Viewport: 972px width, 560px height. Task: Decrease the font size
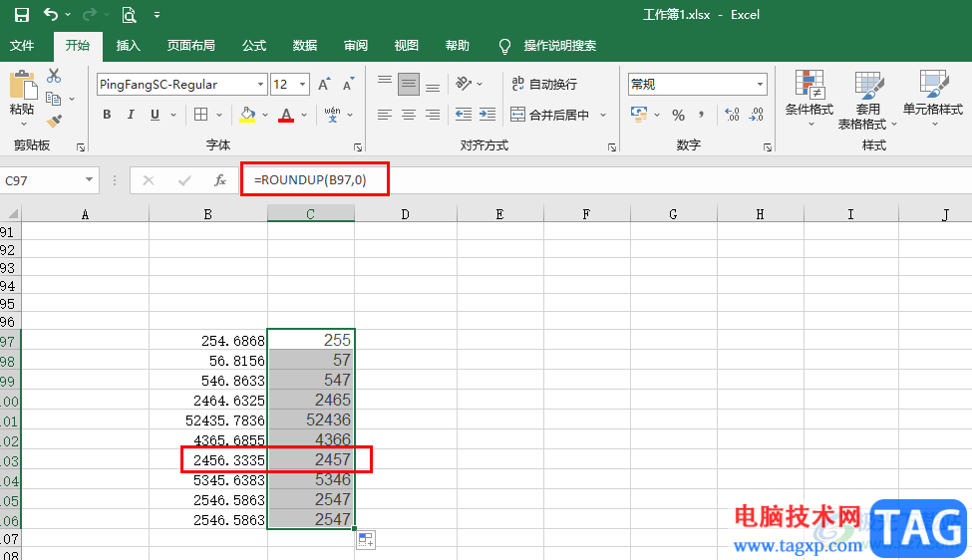click(348, 85)
